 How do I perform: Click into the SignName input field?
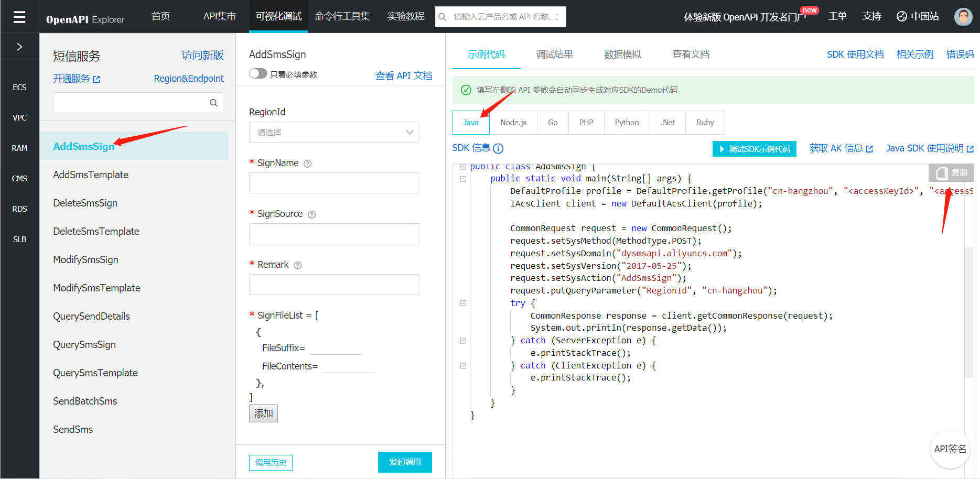pos(334,183)
